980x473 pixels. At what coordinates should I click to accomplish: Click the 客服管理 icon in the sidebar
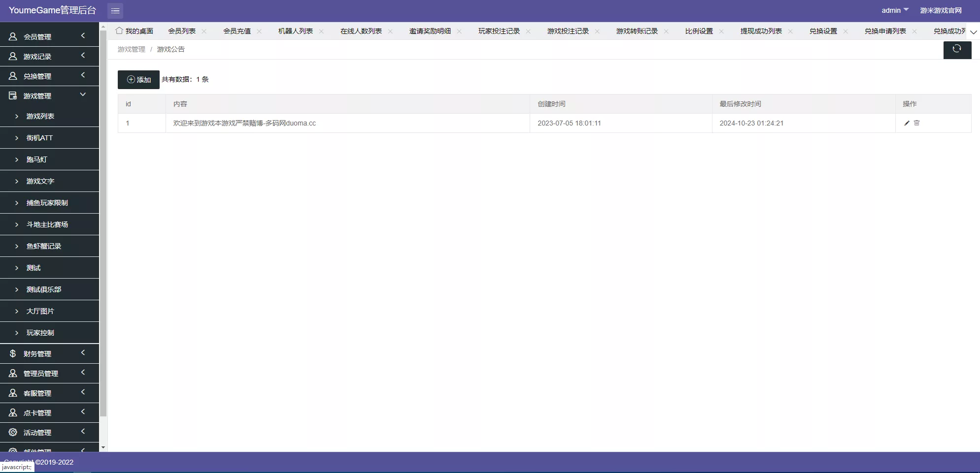(x=12, y=393)
